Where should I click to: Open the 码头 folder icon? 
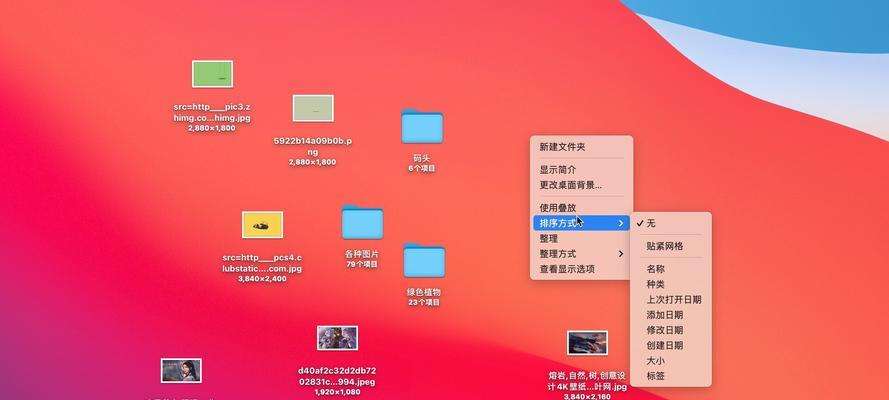click(x=422, y=126)
